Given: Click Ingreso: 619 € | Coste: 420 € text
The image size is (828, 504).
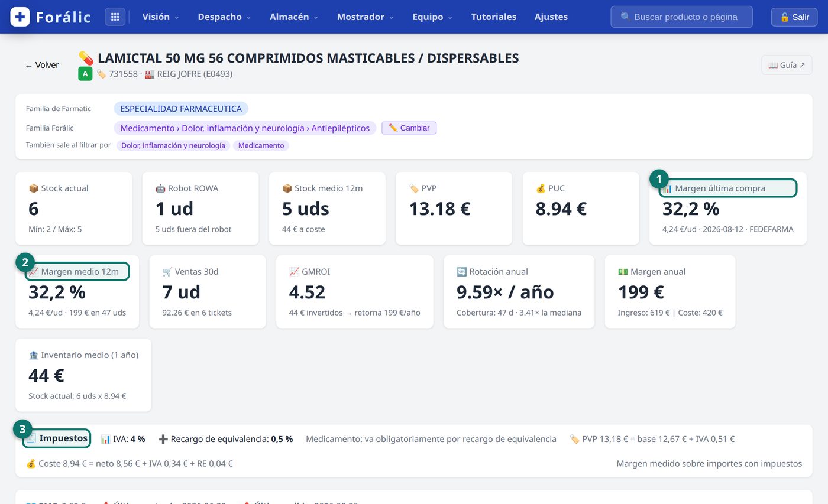Looking at the screenshot, I should click(670, 313).
